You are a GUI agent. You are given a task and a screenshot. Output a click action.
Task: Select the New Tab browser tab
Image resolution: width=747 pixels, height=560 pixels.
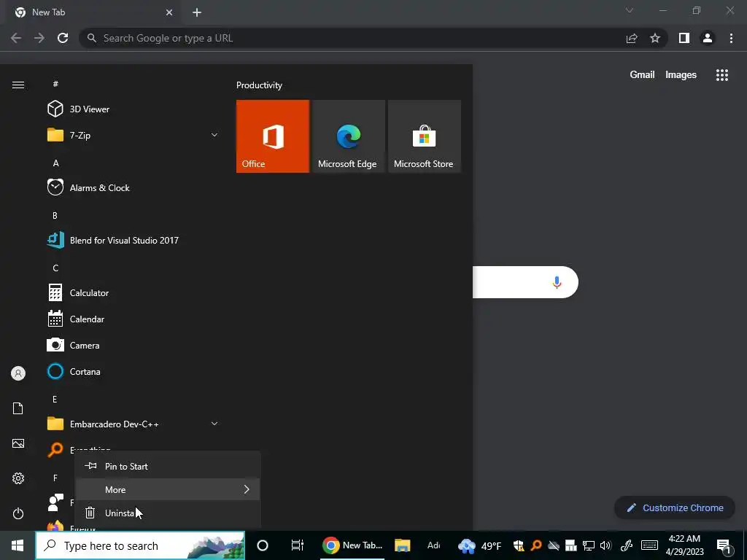pos(94,13)
